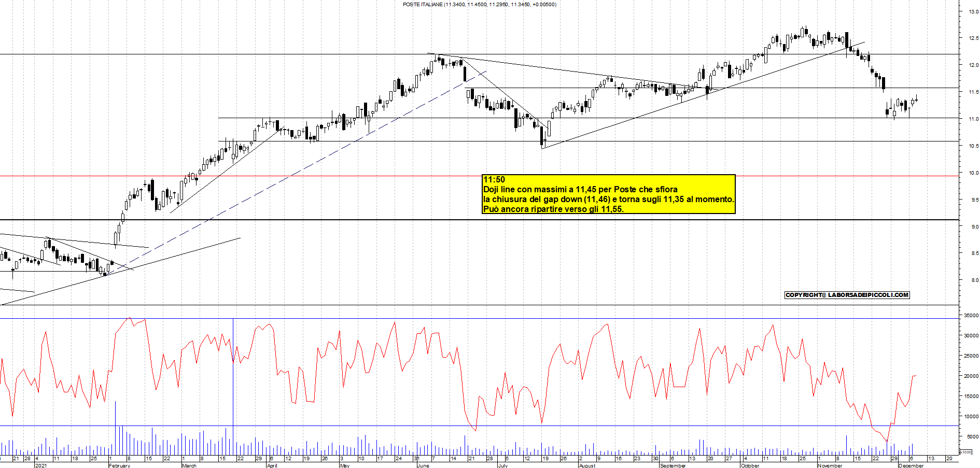Click the date tick 24 on time axis
Image resolution: width=980 pixels, height=468 pixels.
pyautogui.click(x=398, y=459)
